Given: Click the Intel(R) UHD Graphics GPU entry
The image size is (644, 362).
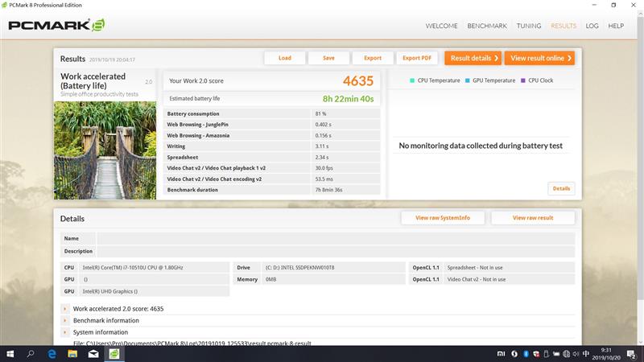Looking at the screenshot, I should [109, 291].
